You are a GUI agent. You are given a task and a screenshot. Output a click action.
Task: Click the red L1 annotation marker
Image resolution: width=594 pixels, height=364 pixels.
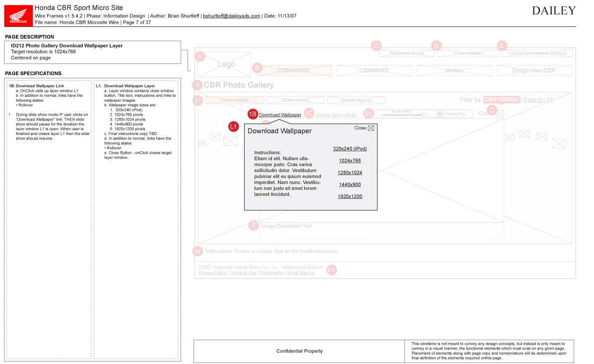pyautogui.click(x=234, y=126)
